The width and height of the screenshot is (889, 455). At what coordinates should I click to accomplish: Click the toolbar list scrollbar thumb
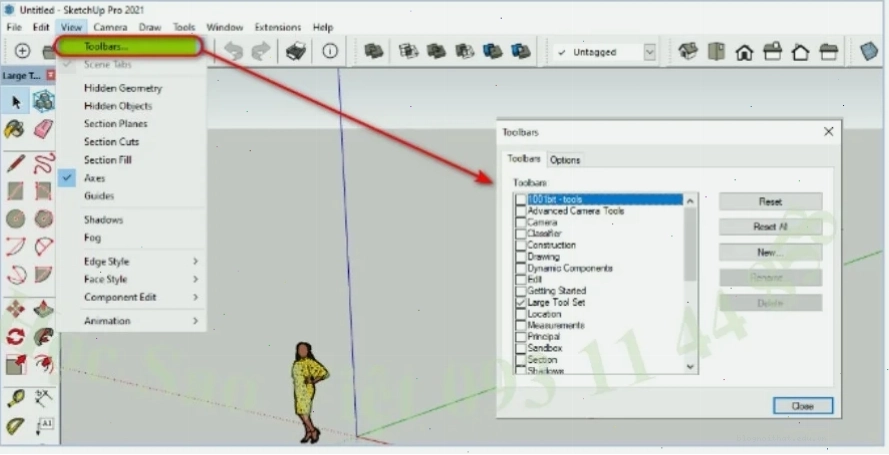[690, 245]
